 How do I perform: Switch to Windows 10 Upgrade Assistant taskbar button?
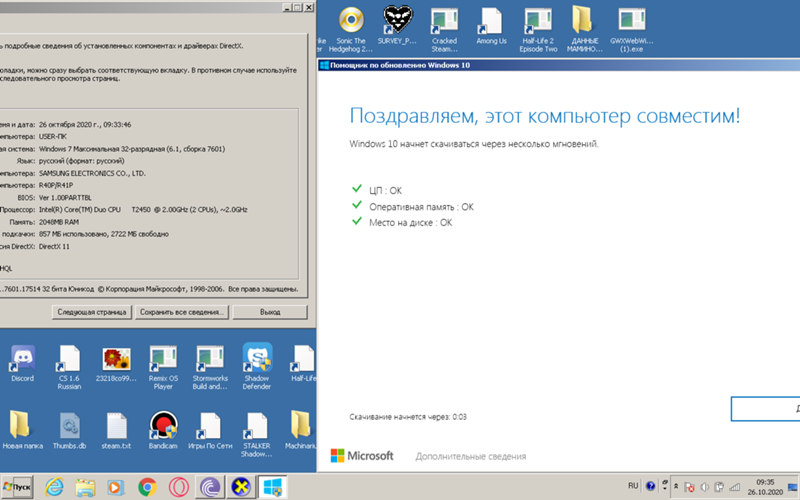[272, 487]
